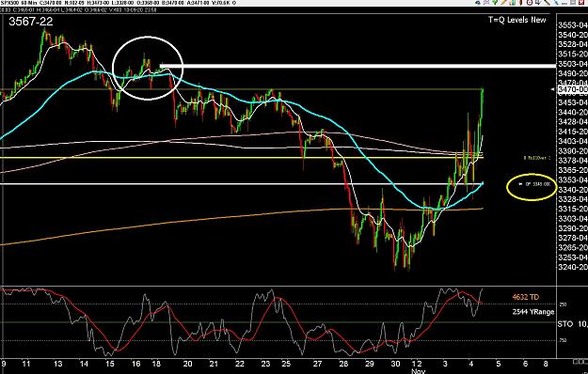Select the yellow pencil drawing tool icon
This screenshot has width=588, height=374.
click(x=503, y=3)
